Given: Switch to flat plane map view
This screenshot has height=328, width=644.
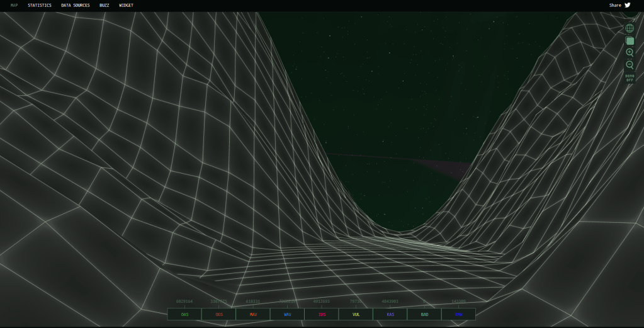Looking at the screenshot, I should pyautogui.click(x=630, y=40).
